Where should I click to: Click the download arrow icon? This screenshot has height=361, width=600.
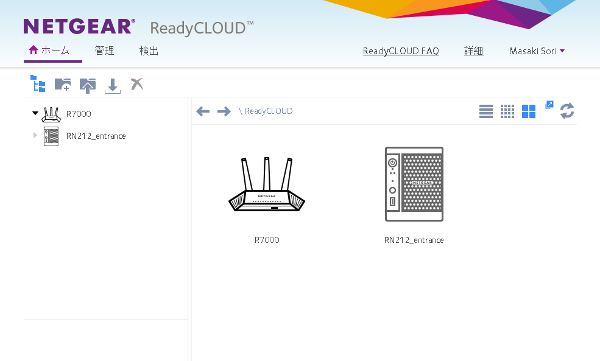point(112,86)
